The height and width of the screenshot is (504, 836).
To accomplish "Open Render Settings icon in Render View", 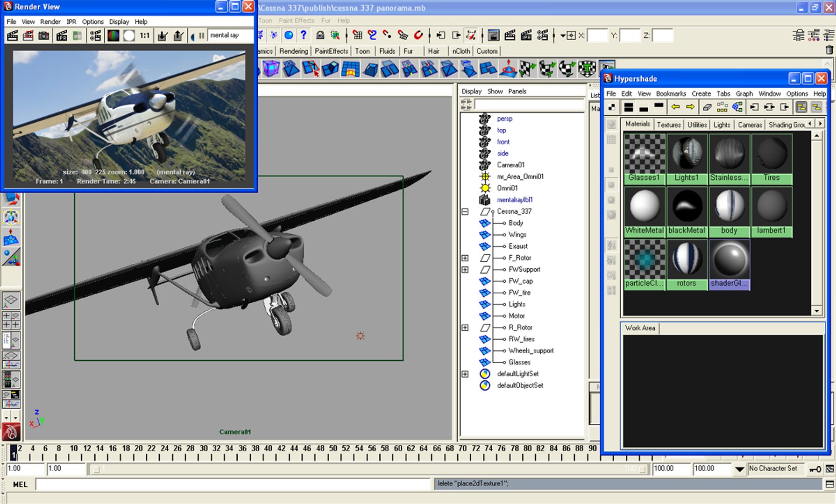I will [x=95, y=35].
